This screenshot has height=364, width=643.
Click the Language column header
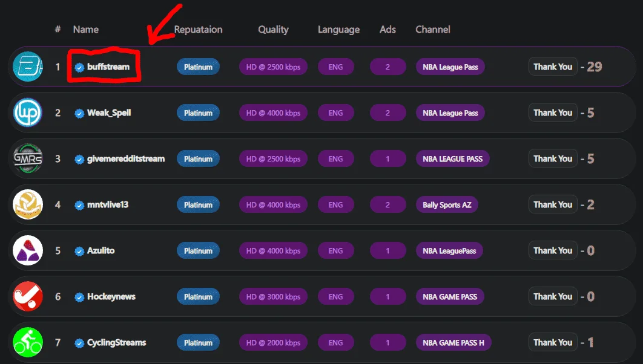pyautogui.click(x=338, y=30)
